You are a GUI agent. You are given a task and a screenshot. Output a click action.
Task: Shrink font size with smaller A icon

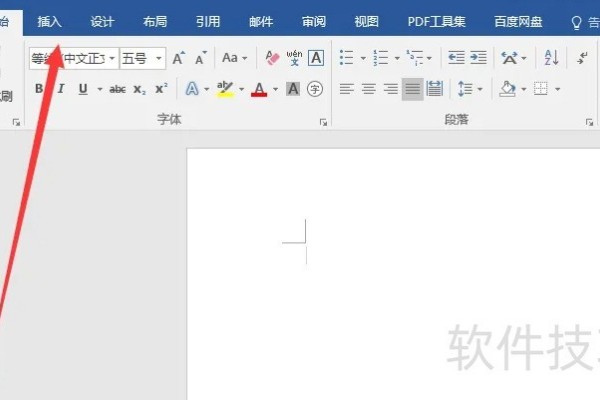coord(201,58)
